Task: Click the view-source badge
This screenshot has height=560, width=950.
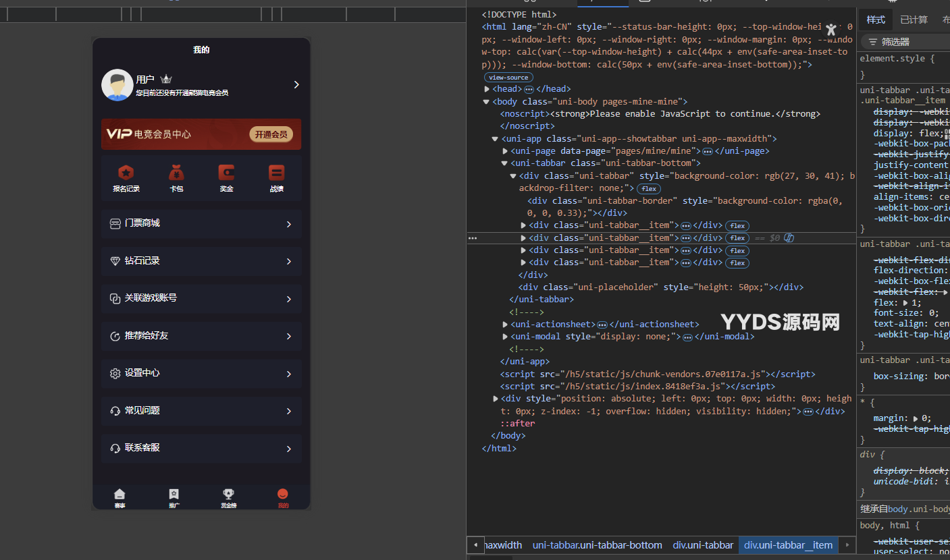Action: click(509, 78)
